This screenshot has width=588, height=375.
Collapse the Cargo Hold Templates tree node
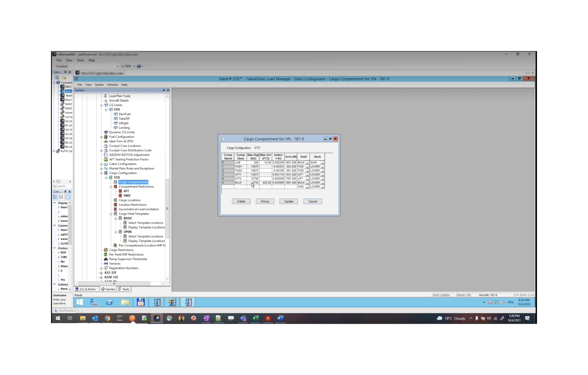[x=111, y=214]
